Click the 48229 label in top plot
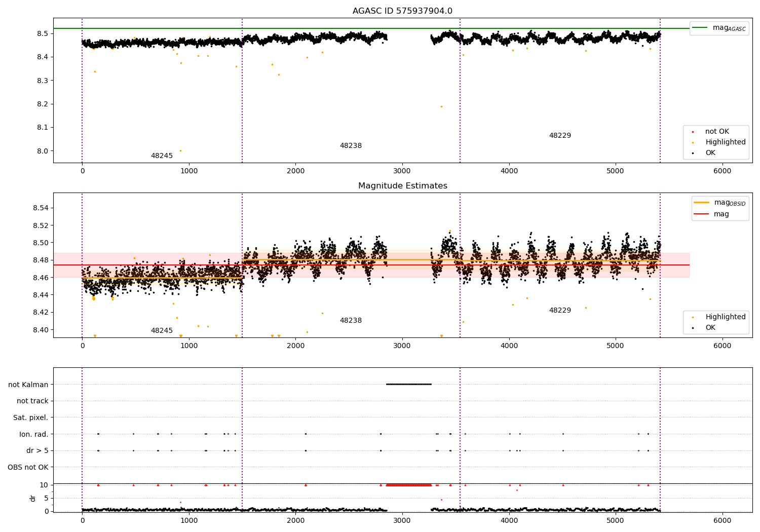 560,136
